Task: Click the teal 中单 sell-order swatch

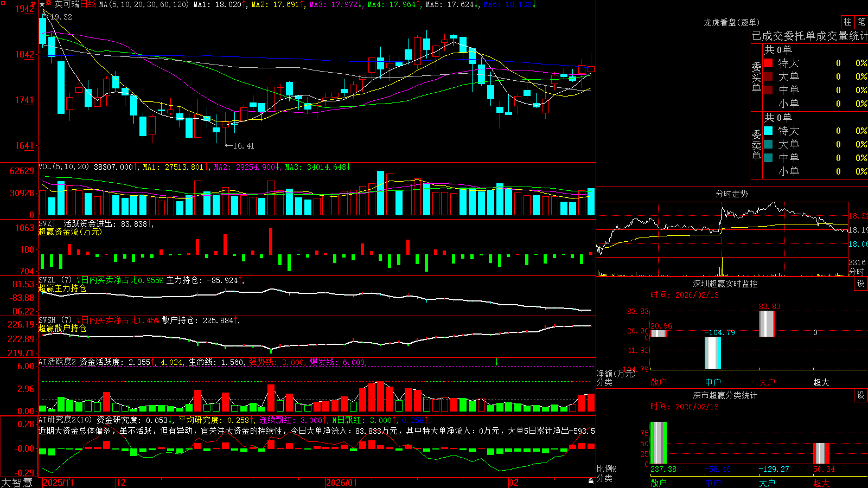Action: 768,158
